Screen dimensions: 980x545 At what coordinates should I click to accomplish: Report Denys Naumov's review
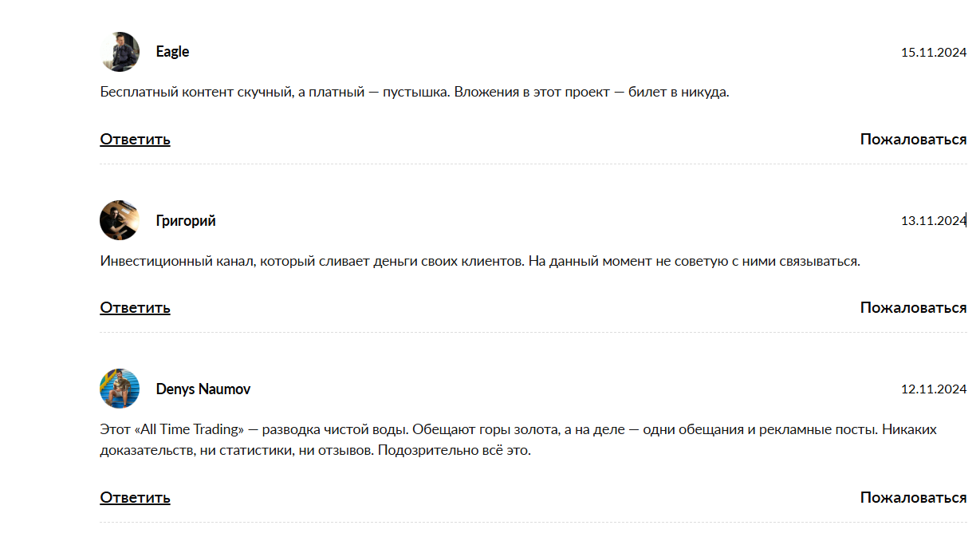913,498
